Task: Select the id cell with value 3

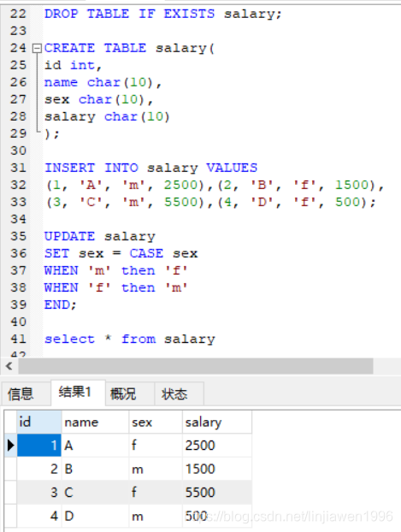Action: coord(39,493)
